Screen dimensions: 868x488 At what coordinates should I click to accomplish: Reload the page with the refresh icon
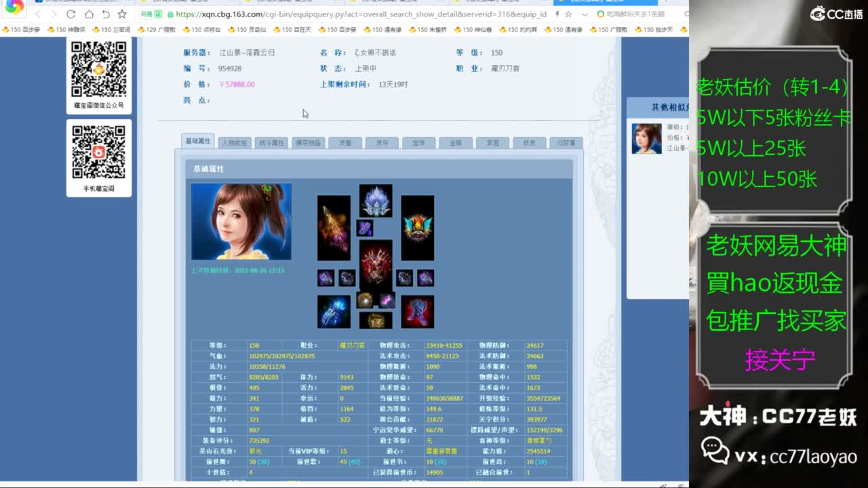[71, 14]
